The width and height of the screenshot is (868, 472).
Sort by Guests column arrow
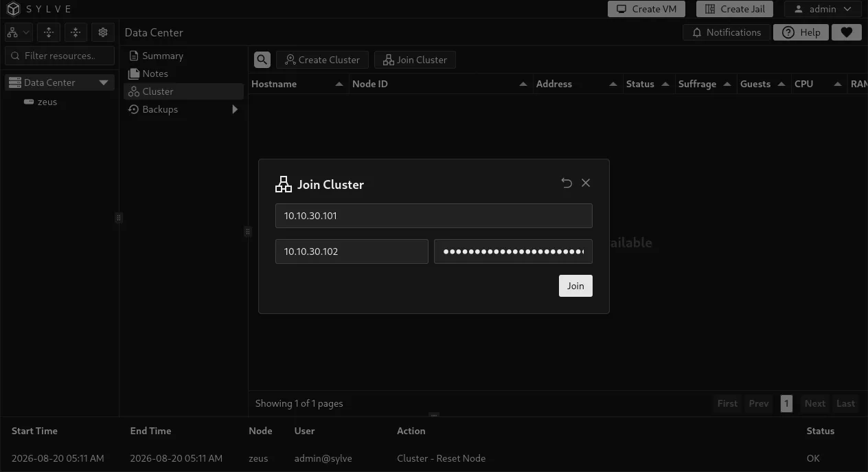tap(781, 84)
